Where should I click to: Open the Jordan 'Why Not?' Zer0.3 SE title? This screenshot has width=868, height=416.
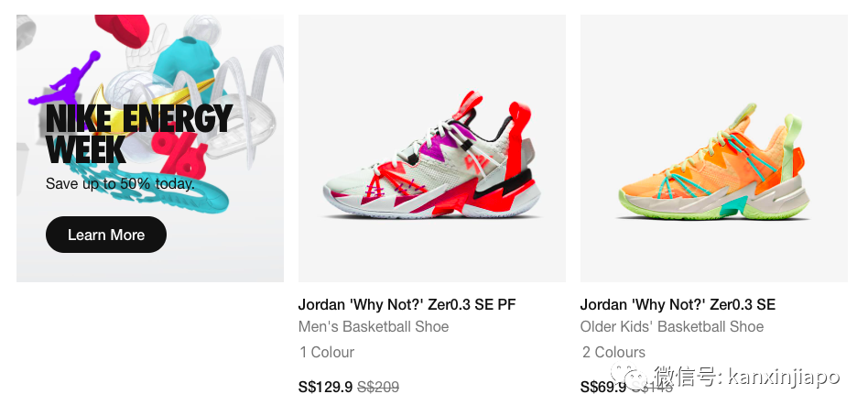678,304
